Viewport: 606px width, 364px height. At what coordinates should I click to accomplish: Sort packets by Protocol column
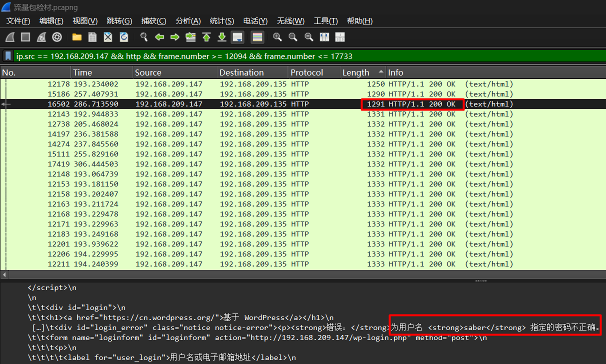pyautogui.click(x=314, y=72)
